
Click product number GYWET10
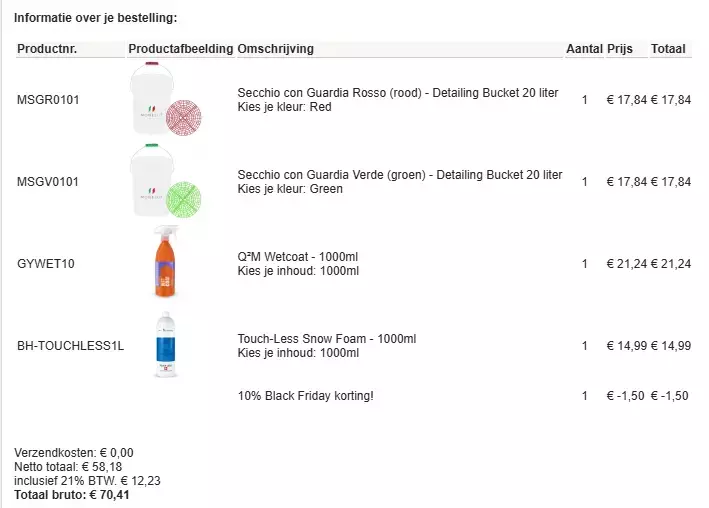pos(46,264)
